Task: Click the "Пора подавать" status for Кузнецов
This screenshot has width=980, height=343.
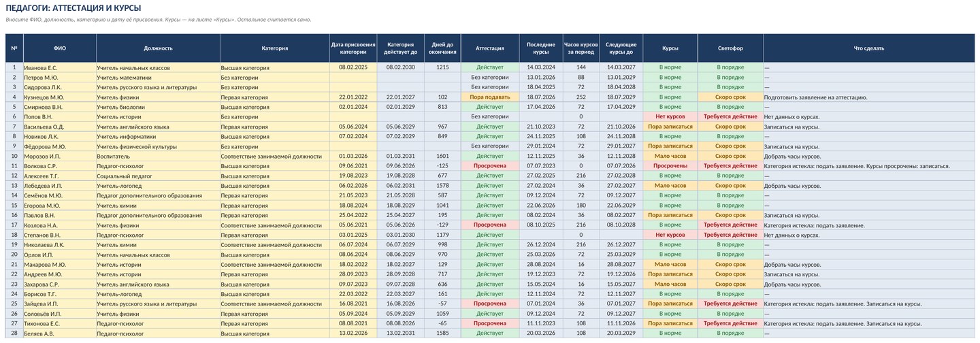Action: (x=490, y=97)
